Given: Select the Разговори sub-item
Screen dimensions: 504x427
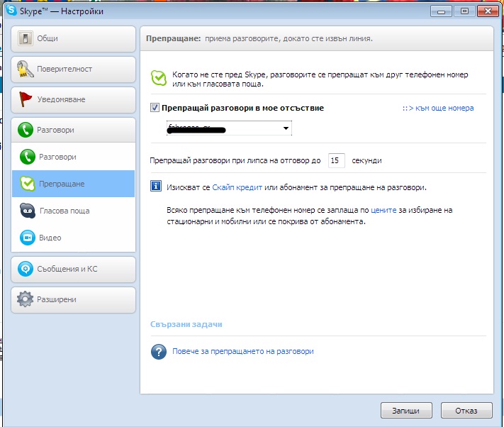Looking at the screenshot, I should (73, 157).
